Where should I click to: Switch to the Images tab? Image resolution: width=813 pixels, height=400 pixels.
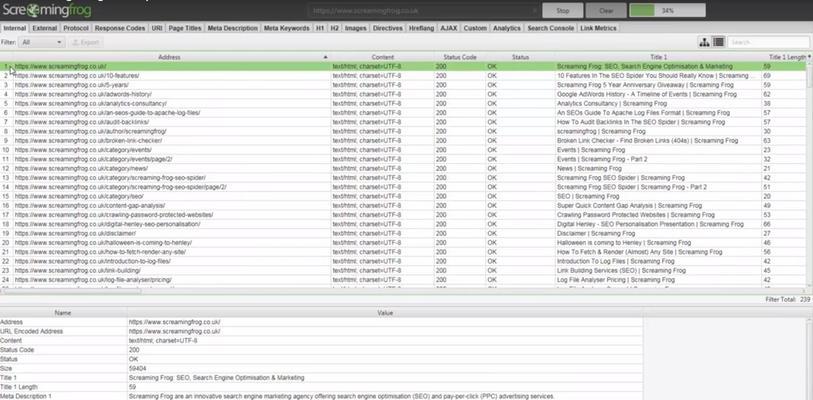[x=356, y=29]
